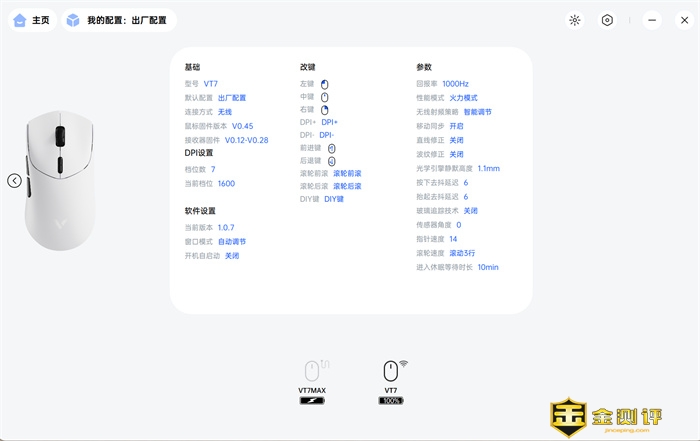The height and width of the screenshot is (441, 700).
Task: Click the middle-button (中键) mouse icon
Action: click(324, 97)
